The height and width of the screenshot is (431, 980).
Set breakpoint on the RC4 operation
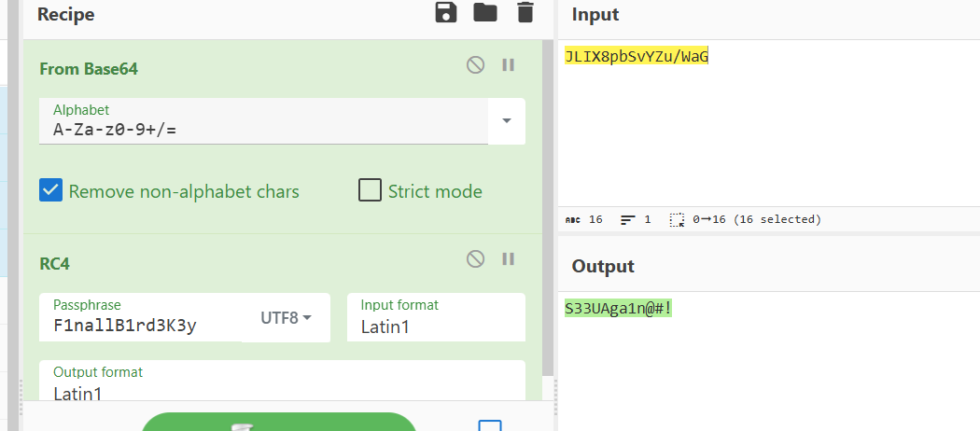[509, 259]
